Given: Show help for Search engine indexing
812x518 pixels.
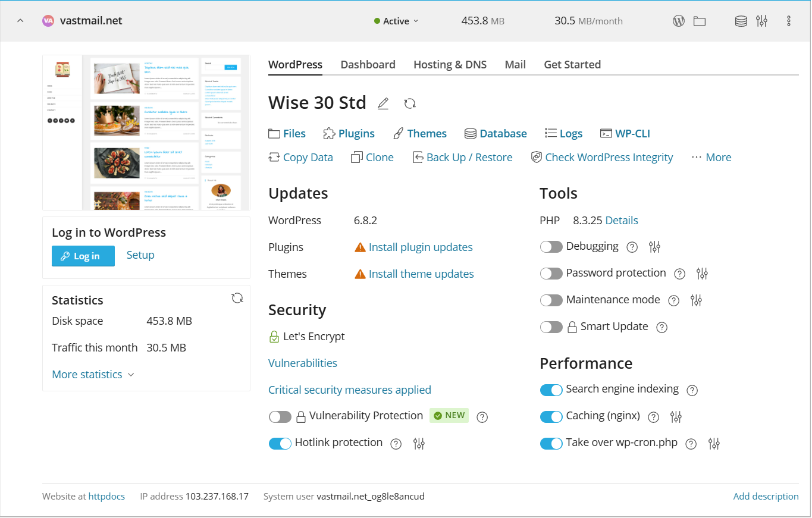Looking at the screenshot, I should (692, 390).
